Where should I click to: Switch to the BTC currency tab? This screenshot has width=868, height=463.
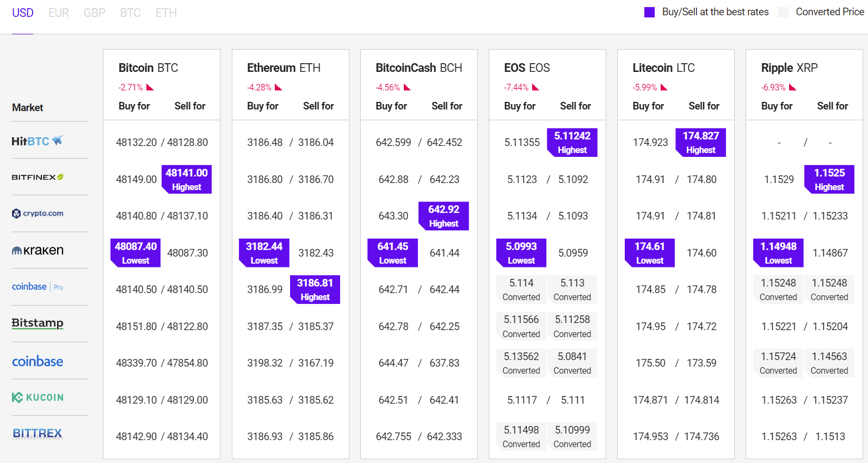tap(131, 13)
